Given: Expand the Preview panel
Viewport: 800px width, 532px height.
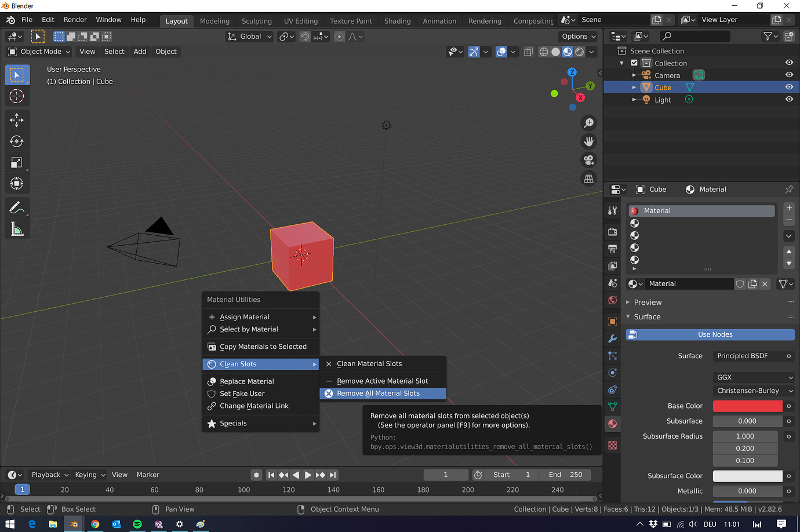Looking at the screenshot, I should pos(647,303).
